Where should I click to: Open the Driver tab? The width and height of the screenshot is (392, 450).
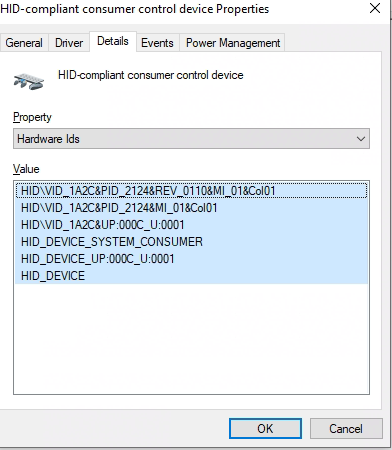coord(69,43)
